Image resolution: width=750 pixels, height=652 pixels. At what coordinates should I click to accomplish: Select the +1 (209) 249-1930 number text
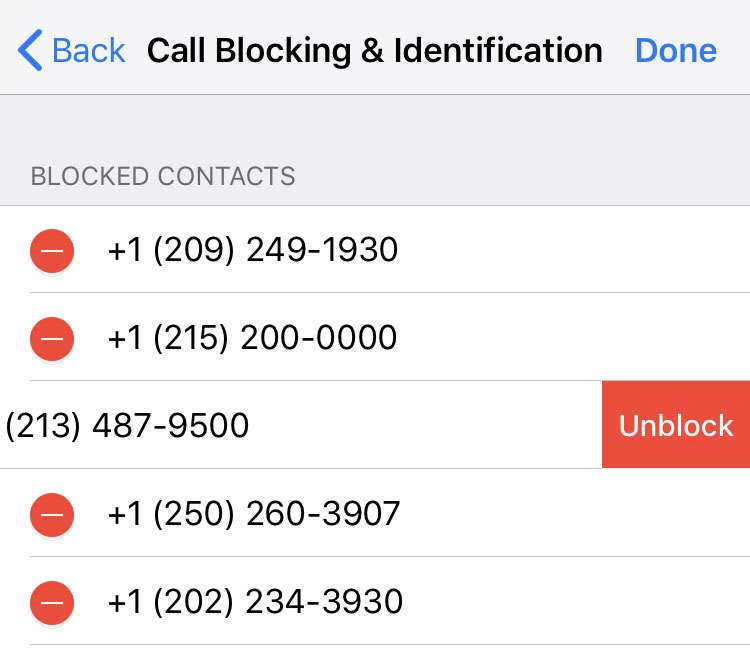[x=252, y=250]
